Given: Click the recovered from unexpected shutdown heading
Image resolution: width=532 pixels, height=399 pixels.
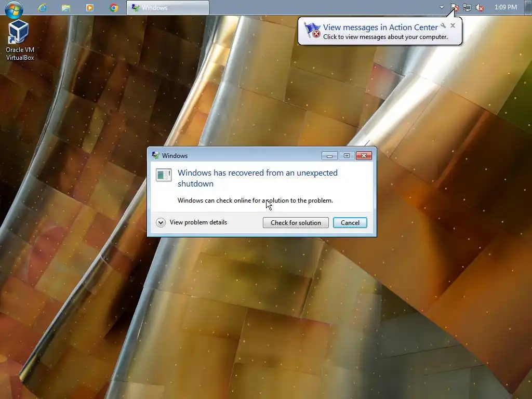Looking at the screenshot, I should [258, 178].
